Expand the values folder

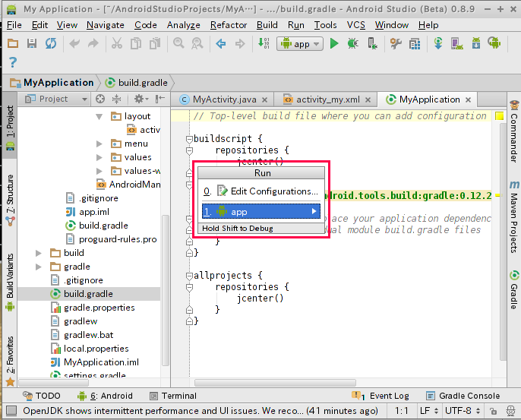(x=99, y=157)
